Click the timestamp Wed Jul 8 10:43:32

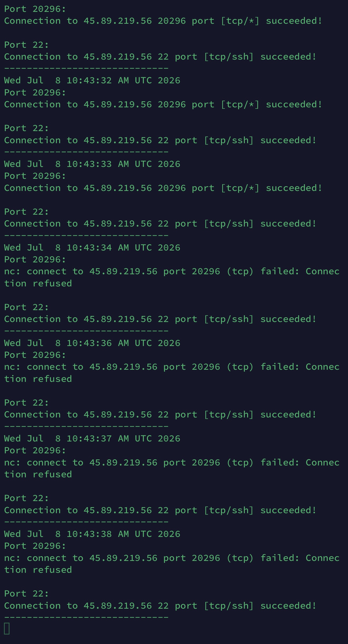[58, 80]
